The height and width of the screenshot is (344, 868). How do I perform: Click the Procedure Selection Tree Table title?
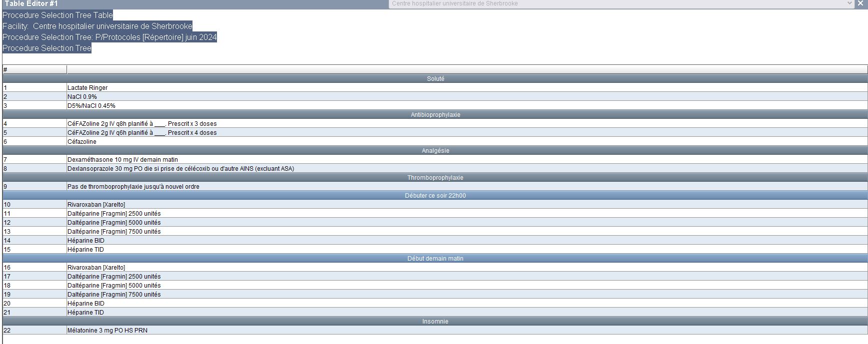(57, 15)
